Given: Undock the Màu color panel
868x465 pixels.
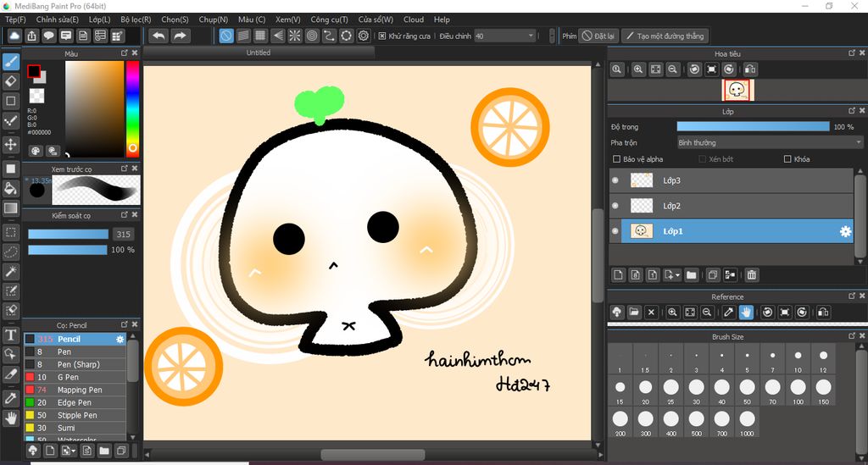Looking at the screenshot, I should [125, 53].
